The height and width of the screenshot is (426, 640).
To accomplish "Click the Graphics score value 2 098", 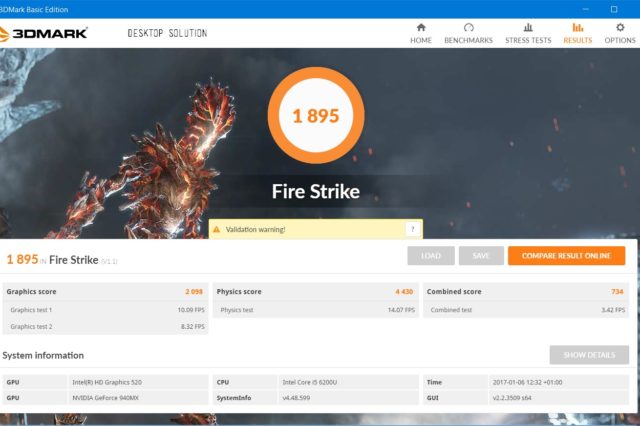I will (194, 292).
